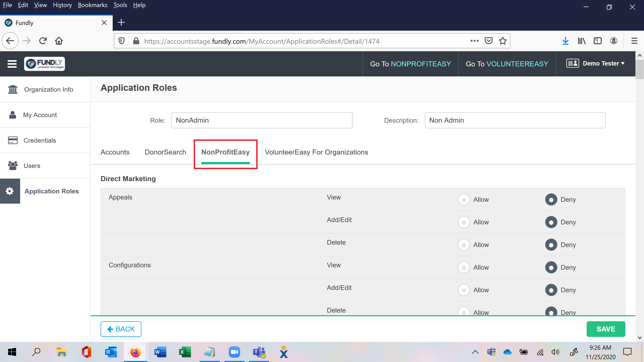Click the BACK button
The width and height of the screenshot is (644, 362).
(x=121, y=329)
